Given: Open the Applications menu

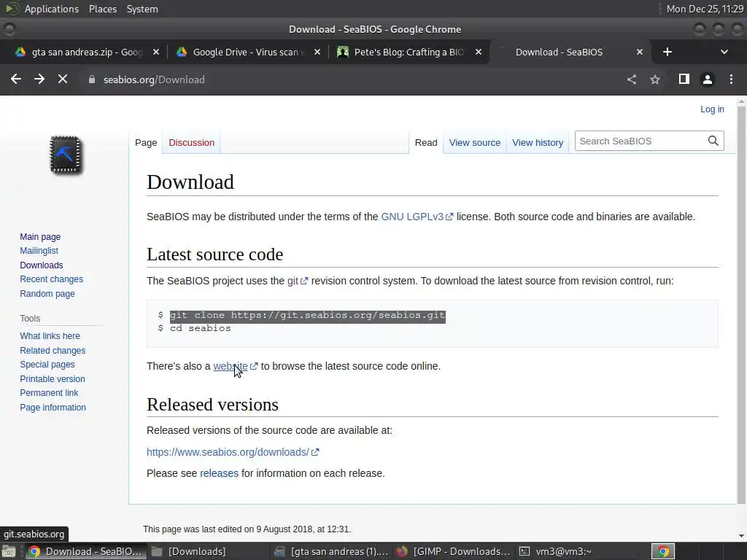Looking at the screenshot, I should pos(51,9).
